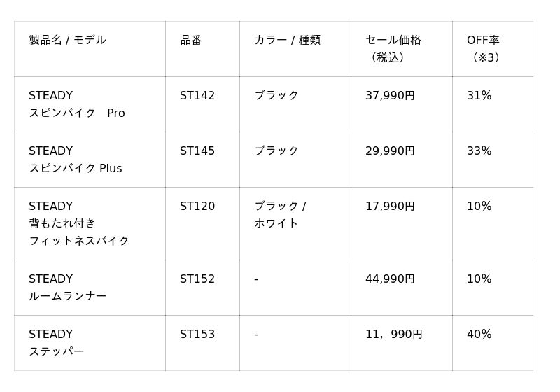This screenshot has height=392, width=560.
Task: Click the OFF率（※3）header cell
Action: [484, 48]
